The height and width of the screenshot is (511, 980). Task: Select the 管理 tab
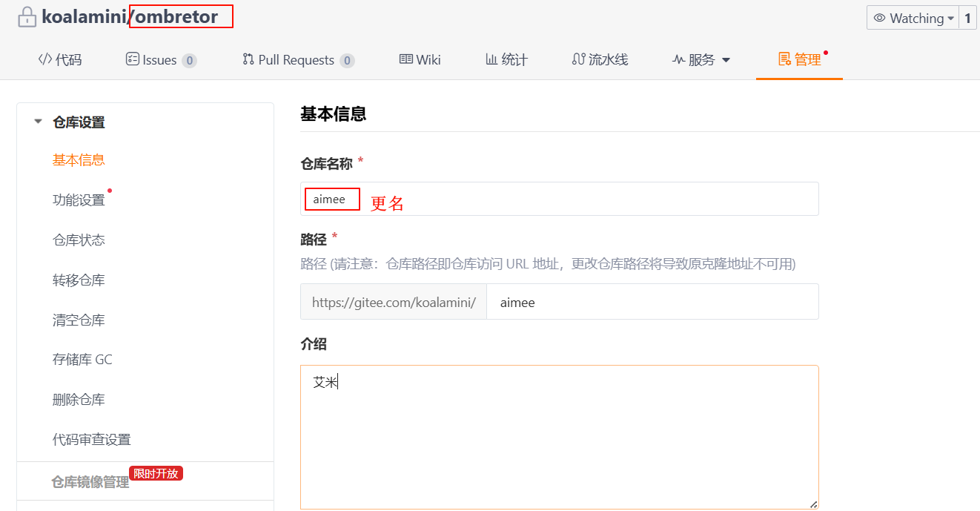(799, 60)
